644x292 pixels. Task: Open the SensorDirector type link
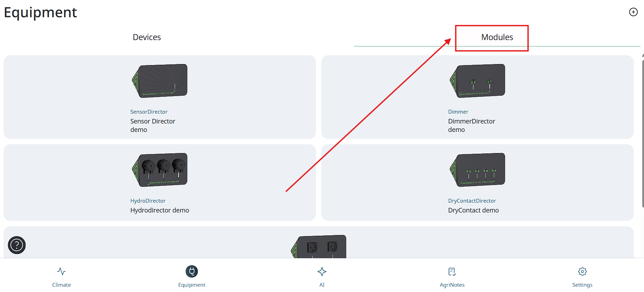tap(149, 112)
